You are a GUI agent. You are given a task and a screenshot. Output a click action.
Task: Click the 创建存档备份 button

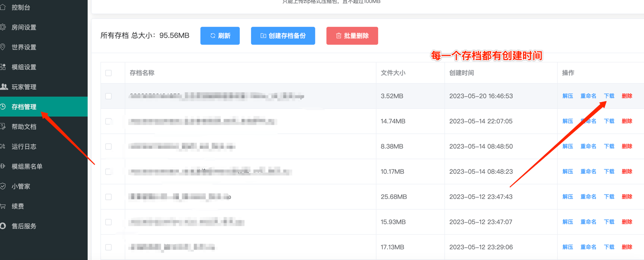click(x=283, y=36)
